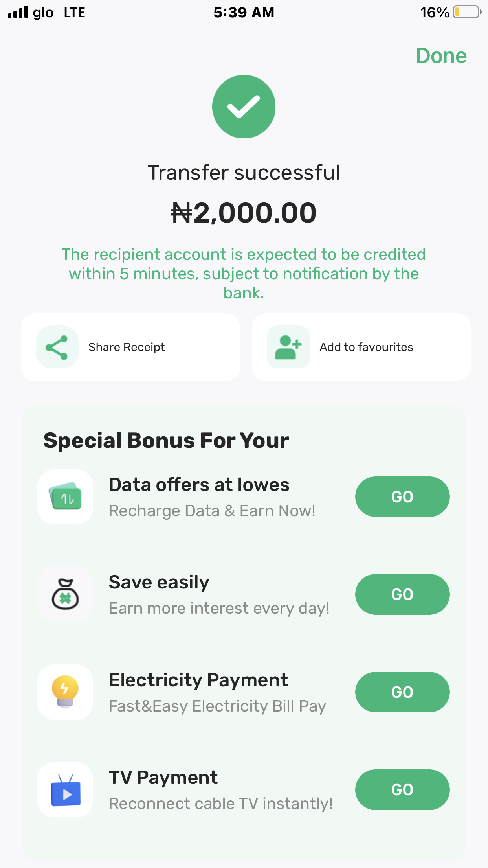Tap the share receipt icon
This screenshot has height=868, width=488.
coord(57,347)
